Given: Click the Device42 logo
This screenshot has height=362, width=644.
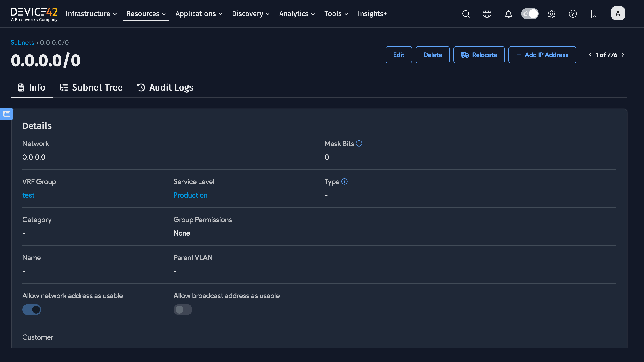Looking at the screenshot, I should (34, 14).
